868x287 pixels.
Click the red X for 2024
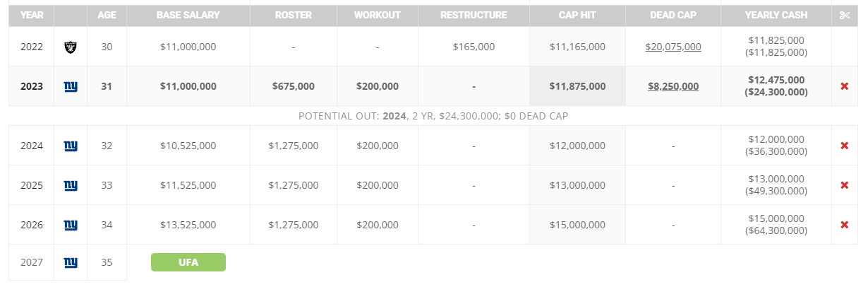845,146
